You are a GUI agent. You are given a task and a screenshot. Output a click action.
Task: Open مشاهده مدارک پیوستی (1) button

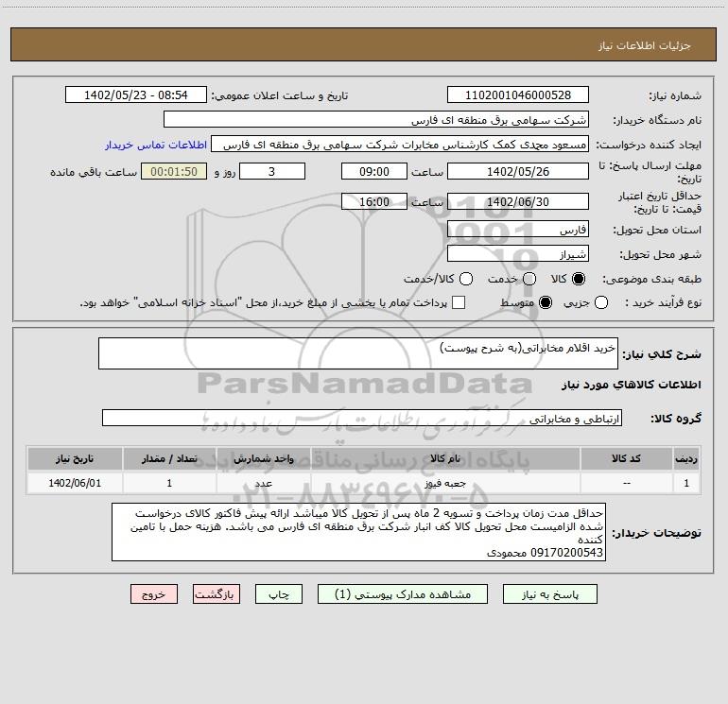coord(403,594)
